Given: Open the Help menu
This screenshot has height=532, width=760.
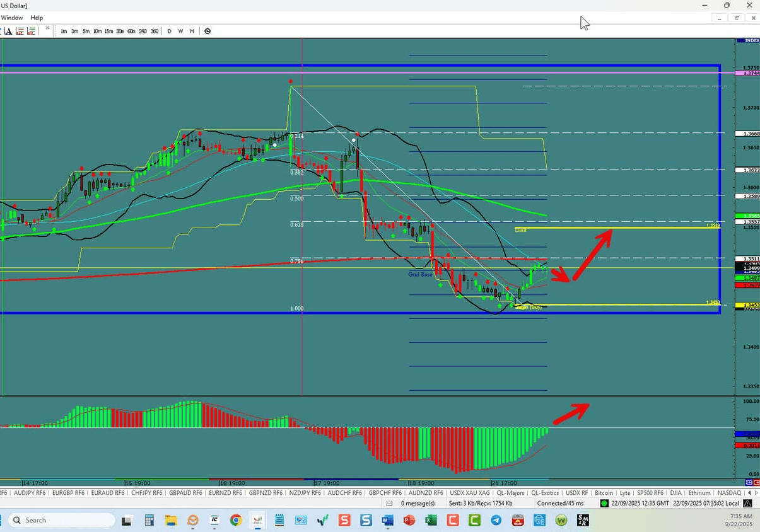Looking at the screenshot, I should pos(36,18).
